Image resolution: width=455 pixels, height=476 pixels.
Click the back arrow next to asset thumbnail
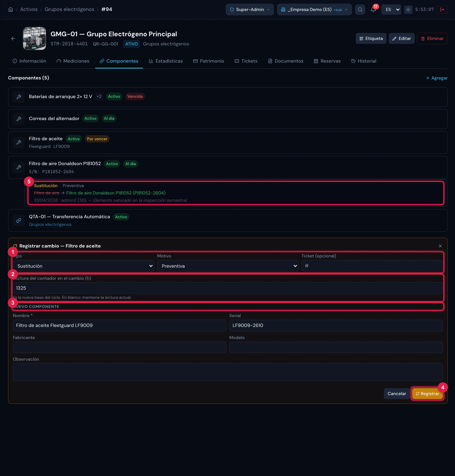[13, 38]
